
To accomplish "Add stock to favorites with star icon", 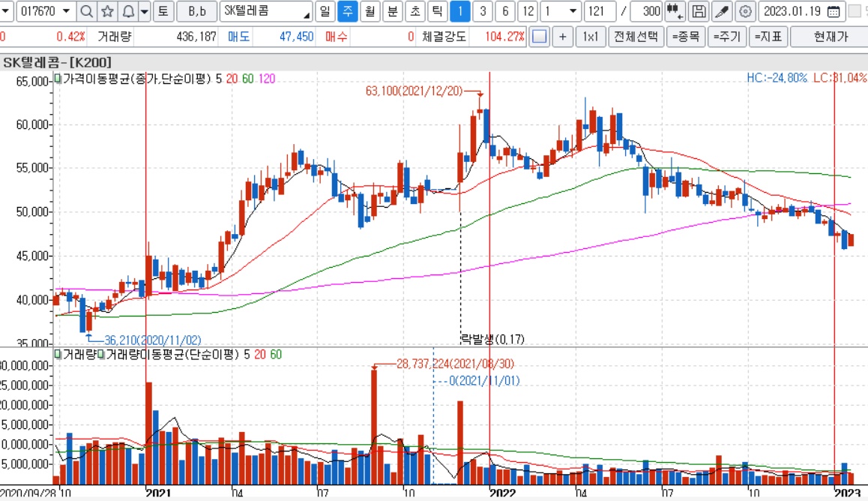I will click(x=107, y=11).
